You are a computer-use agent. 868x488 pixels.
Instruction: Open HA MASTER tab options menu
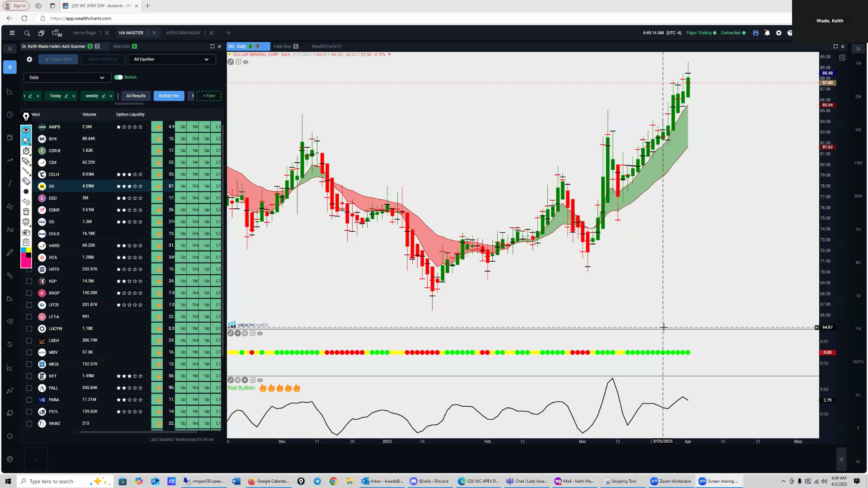(148, 33)
